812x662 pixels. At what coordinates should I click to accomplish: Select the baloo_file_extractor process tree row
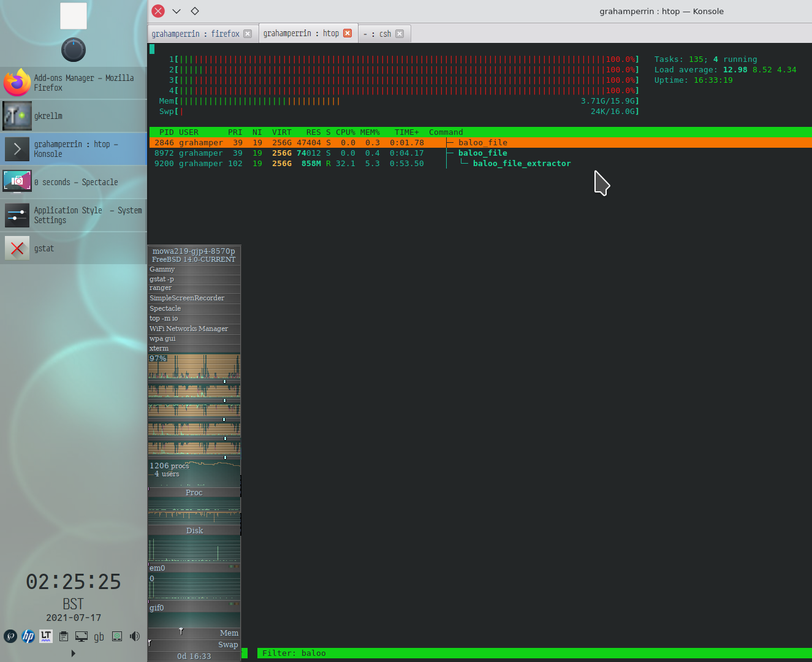tap(521, 164)
